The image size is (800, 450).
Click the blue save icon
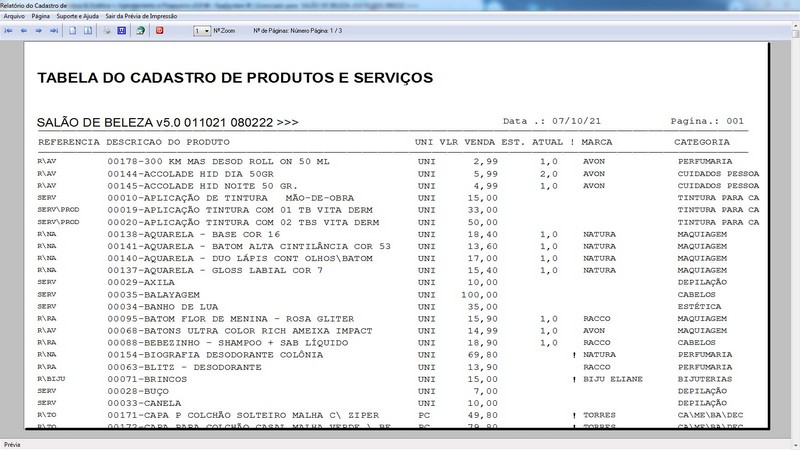click(x=121, y=31)
